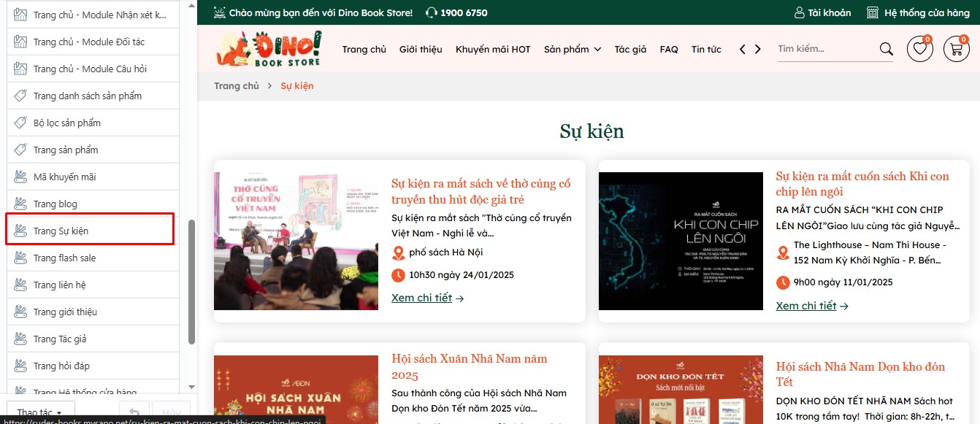Click location pin icon beside 'phố sách Hà Nội'
Screen dimensions: 980x424
point(398,253)
